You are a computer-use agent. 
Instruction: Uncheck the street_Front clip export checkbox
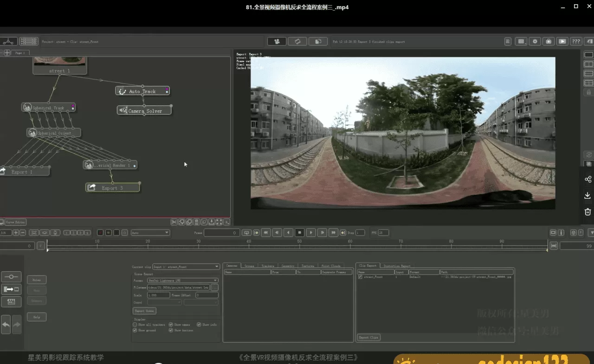pos(361,277)
